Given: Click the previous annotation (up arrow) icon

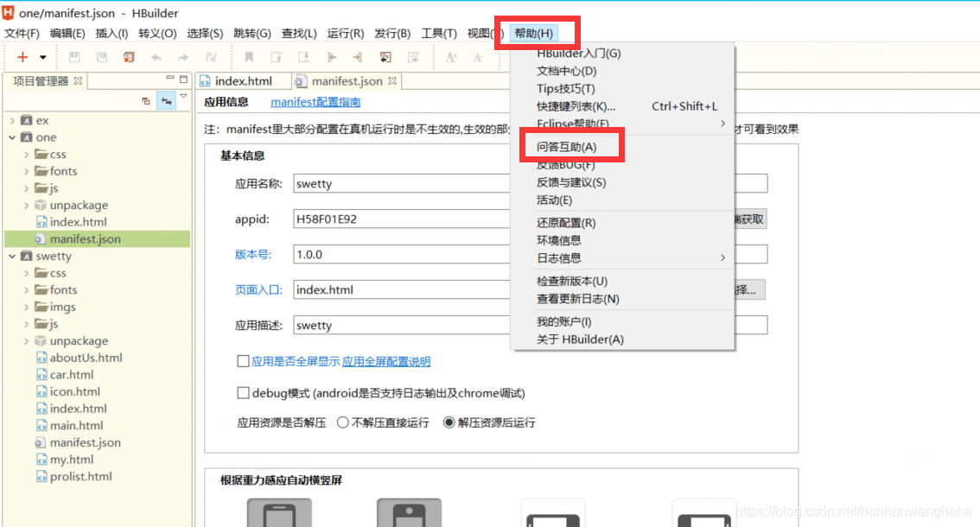Looking at the screenshot, I should 277,58.
